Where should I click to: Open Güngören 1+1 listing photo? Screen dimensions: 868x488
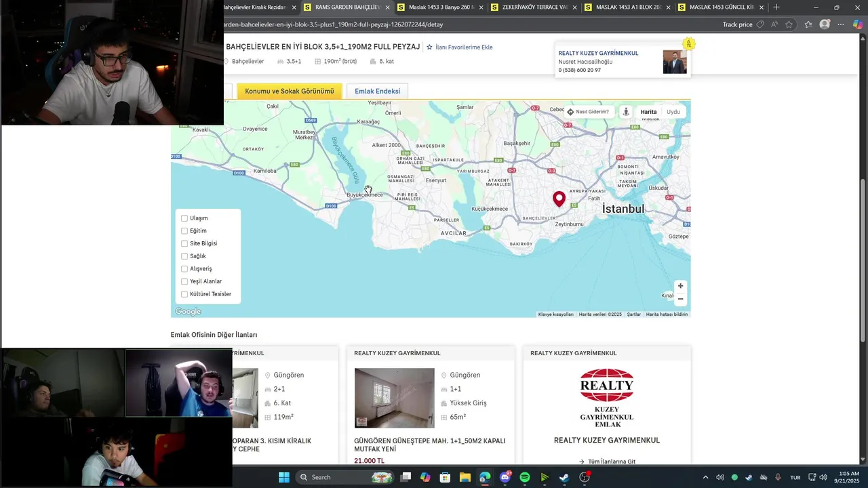(x=394, y=398)
